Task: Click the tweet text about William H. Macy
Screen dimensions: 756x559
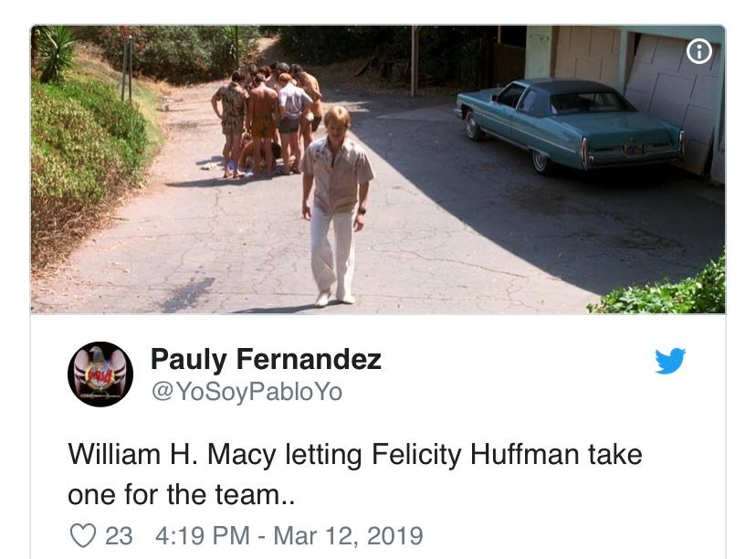Action: pos(355,474)
